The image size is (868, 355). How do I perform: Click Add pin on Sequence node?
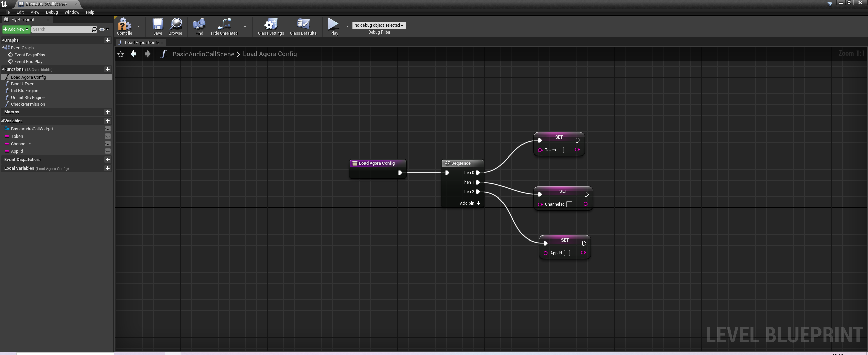click(470, 203)
